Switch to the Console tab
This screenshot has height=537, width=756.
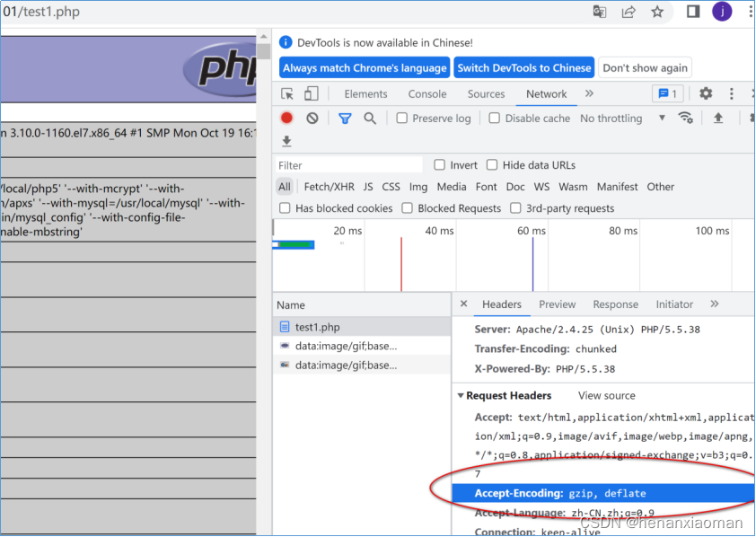click(x=426, y=93)
